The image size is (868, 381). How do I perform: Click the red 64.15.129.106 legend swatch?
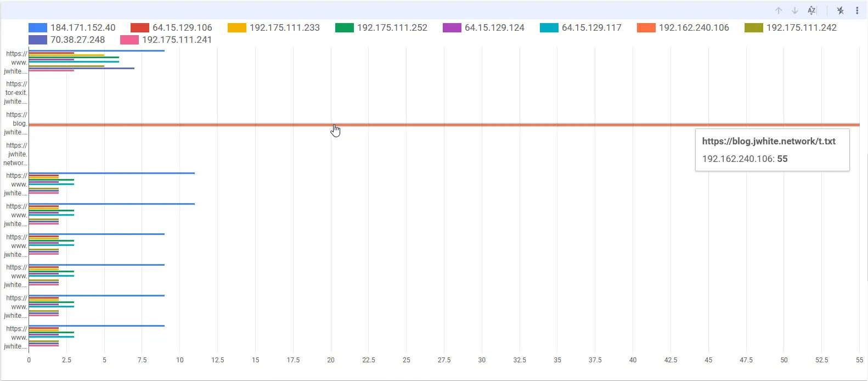140,27
